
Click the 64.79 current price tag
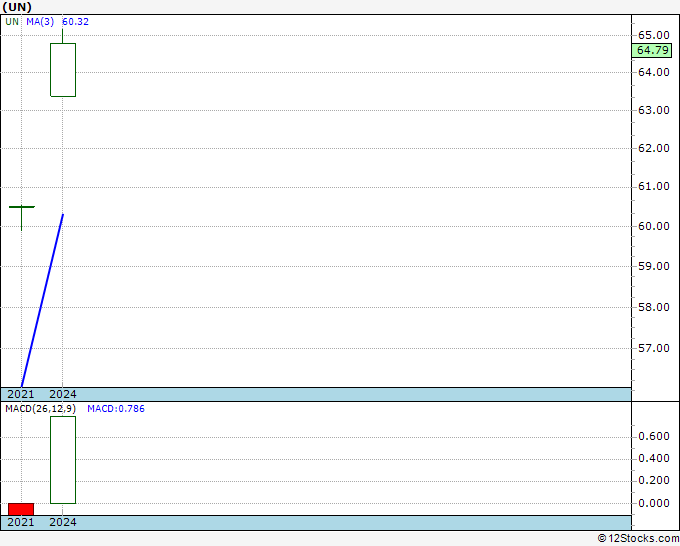point(652,50)
